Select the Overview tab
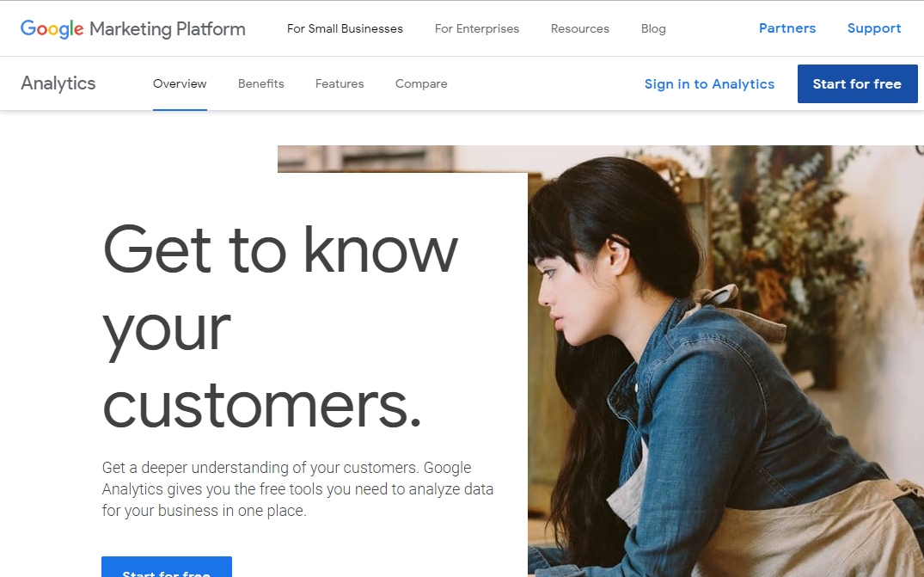Image resolution: width=924 pixels, height=577 pixels. 180,83
